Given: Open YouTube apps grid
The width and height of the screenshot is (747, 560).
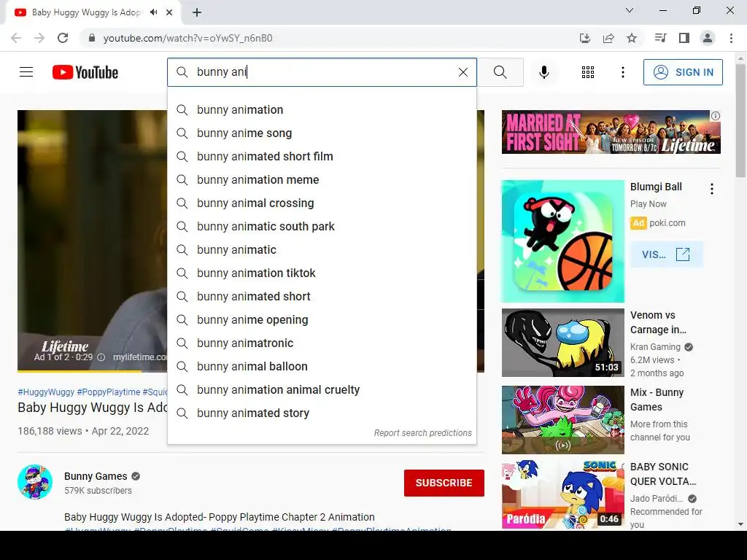Looking at the screenshot, I should pos(588,72).
